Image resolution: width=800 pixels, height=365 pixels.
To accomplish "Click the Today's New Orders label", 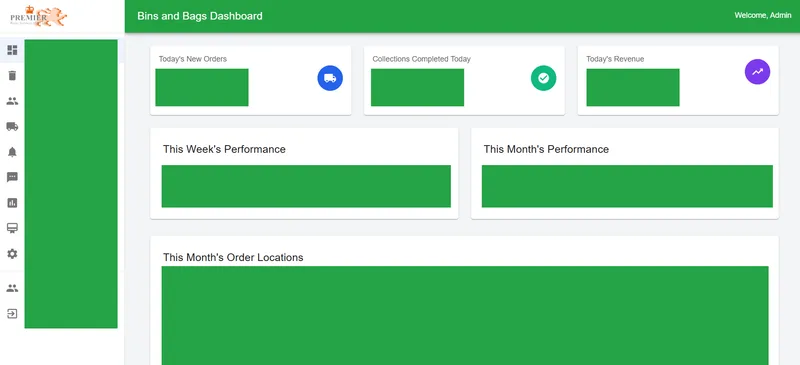I will 193,59.
